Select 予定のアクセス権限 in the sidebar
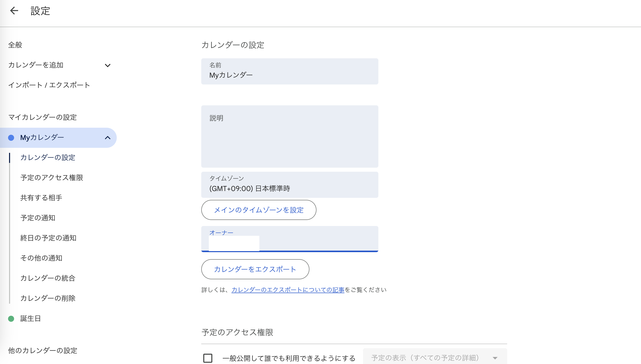 pyautogui.click(x=52, y=178)
